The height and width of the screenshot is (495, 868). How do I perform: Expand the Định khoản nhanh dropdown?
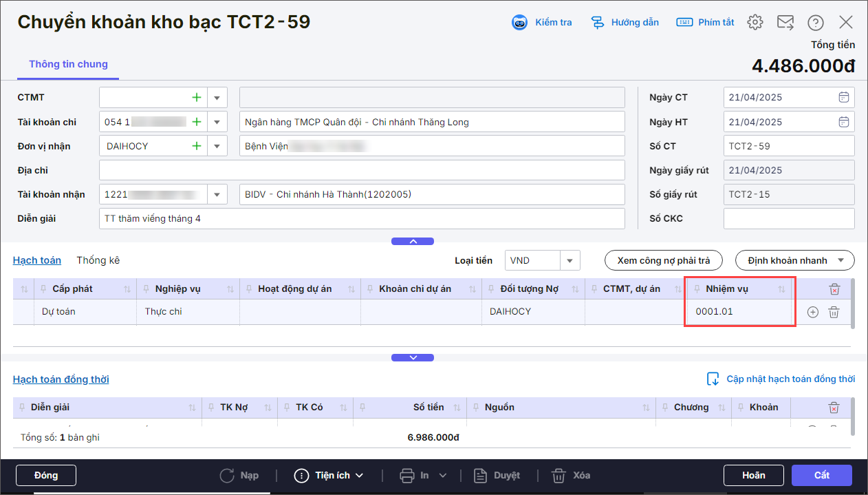pyautogui.click(x=841, y=260)
